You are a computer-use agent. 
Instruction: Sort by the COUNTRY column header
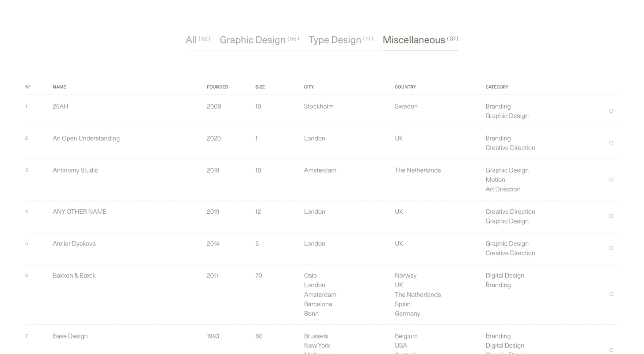405,87
